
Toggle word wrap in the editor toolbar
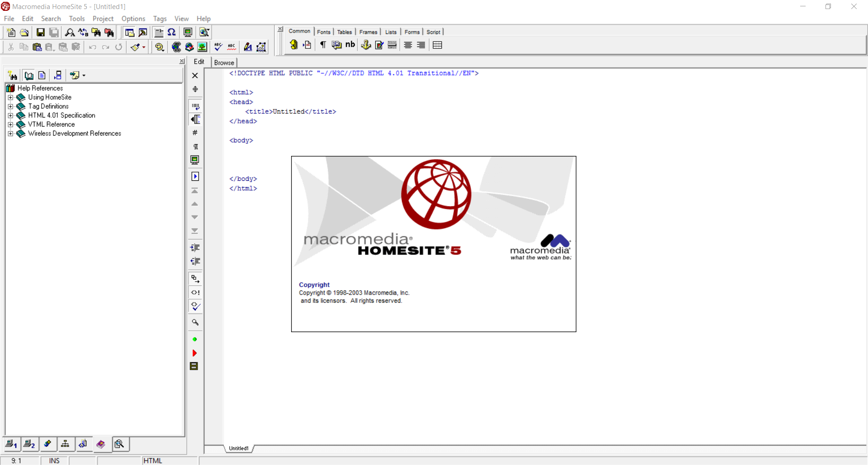tap(195, 107)
